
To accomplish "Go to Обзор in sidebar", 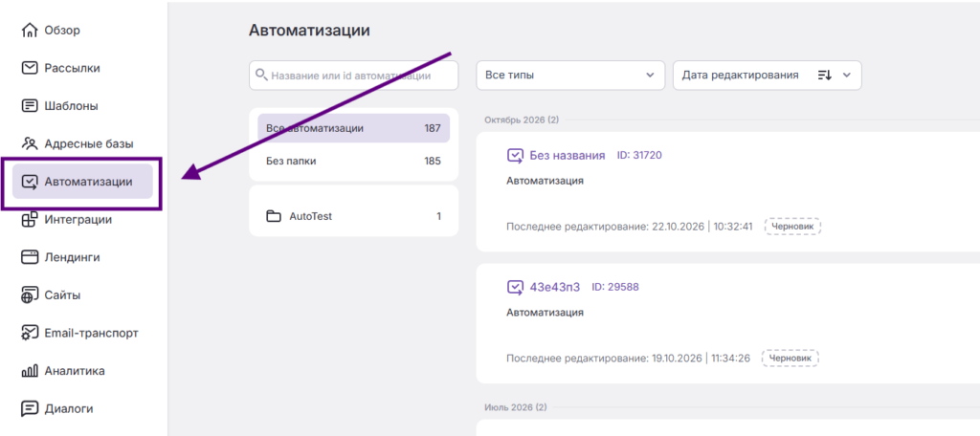I will point(62,30).
